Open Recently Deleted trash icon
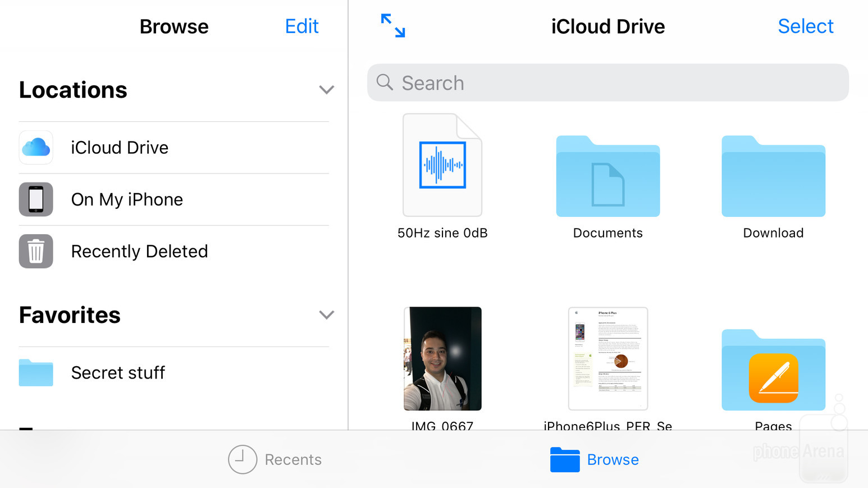The width and height of the screenshot is (868, 488). [x=36, y=251]
